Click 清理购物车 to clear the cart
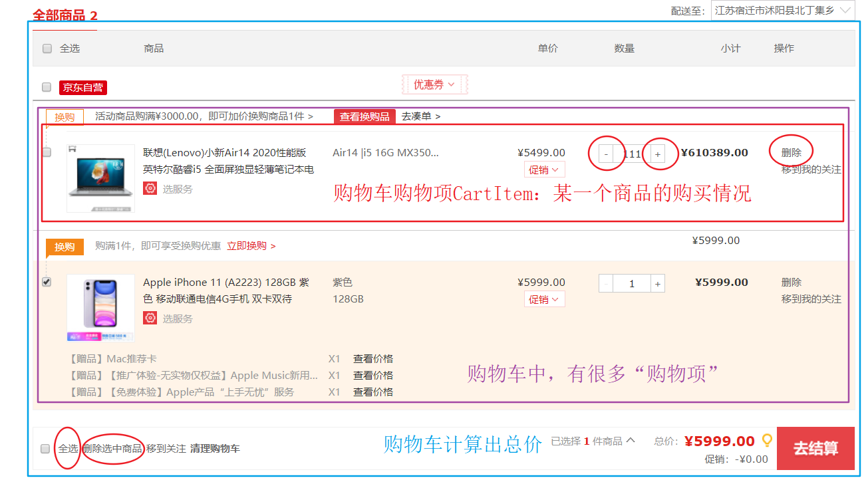The height and width of the screenshot is (486, 868). pyautogui.click(x=215, y=449)
